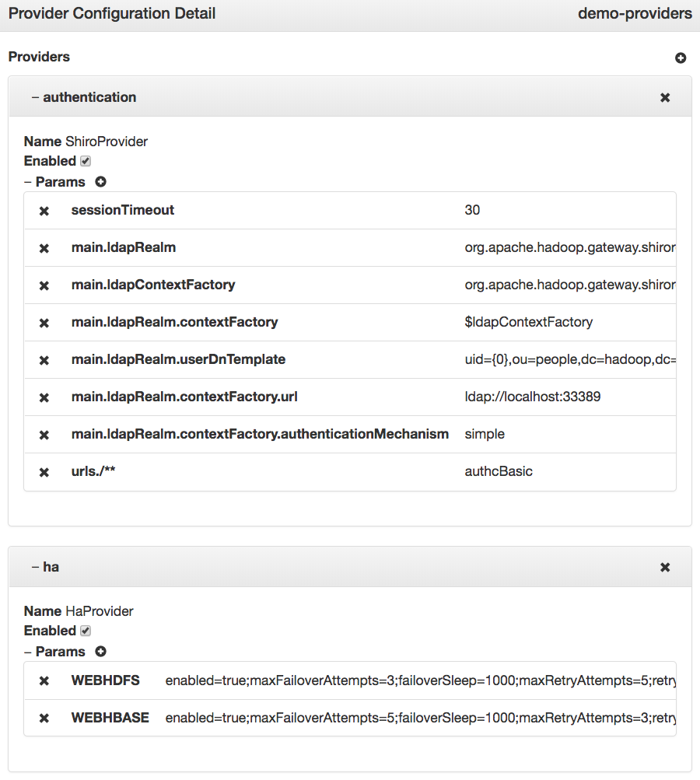The width and height of the screenshot is (700, 780).
Task: Toggle the Enabled checkbox for HaProvider
Action: (84, 630)
